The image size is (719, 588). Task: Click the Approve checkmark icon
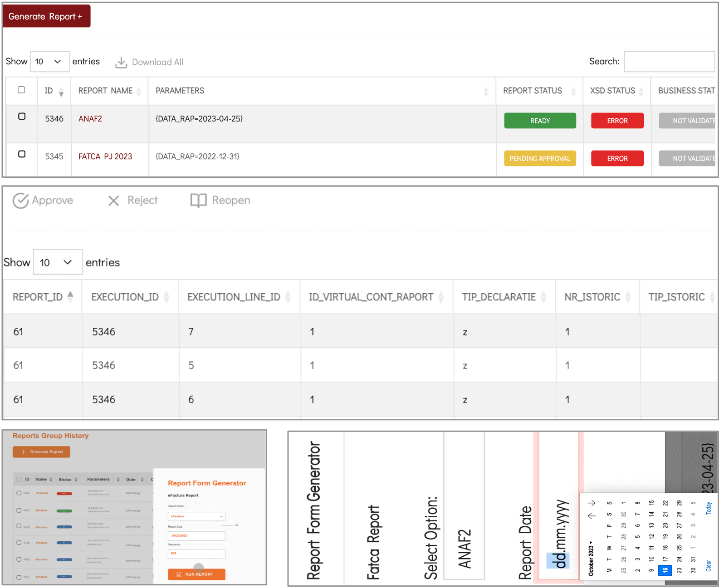coord(20,200)
